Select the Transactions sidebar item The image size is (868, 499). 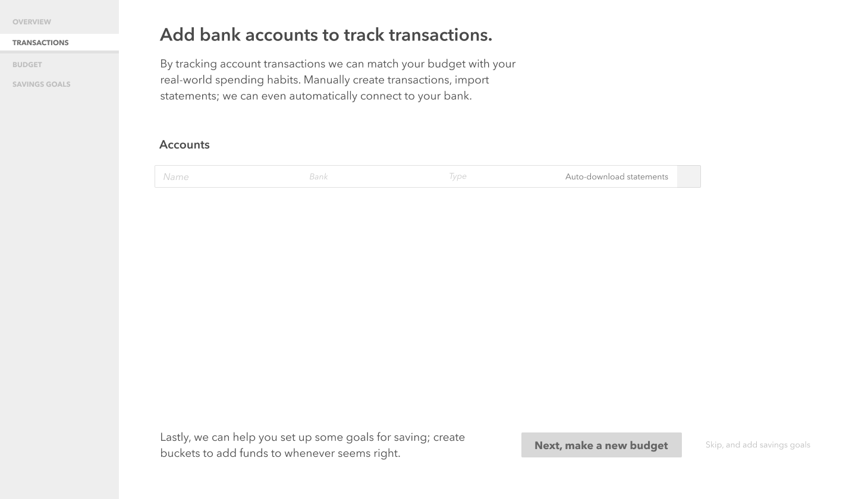point(59,43)
